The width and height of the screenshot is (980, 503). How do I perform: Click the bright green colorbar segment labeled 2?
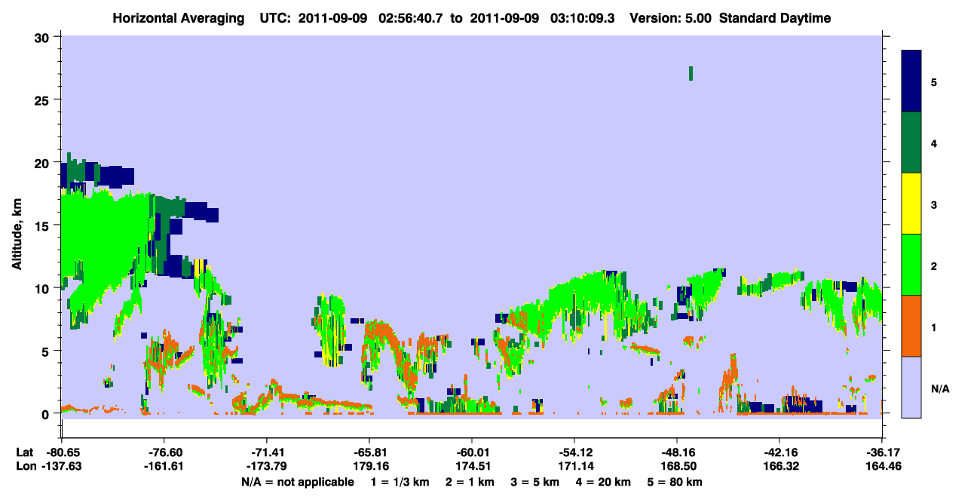[912, 265]
